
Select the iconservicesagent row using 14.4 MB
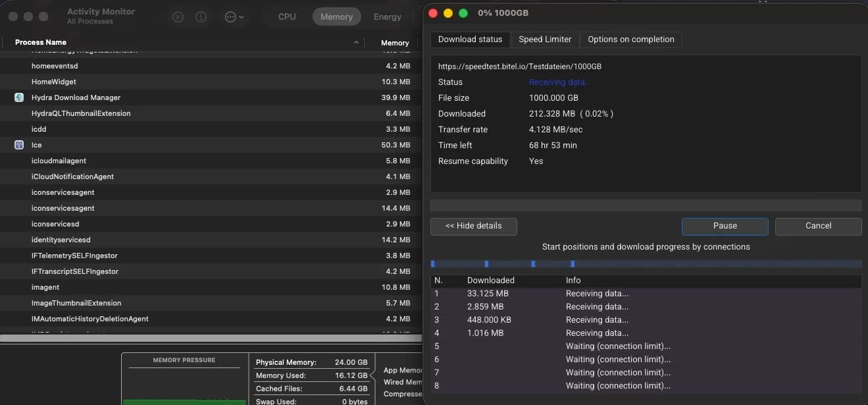pyautogui.click(x=211, y=208)
